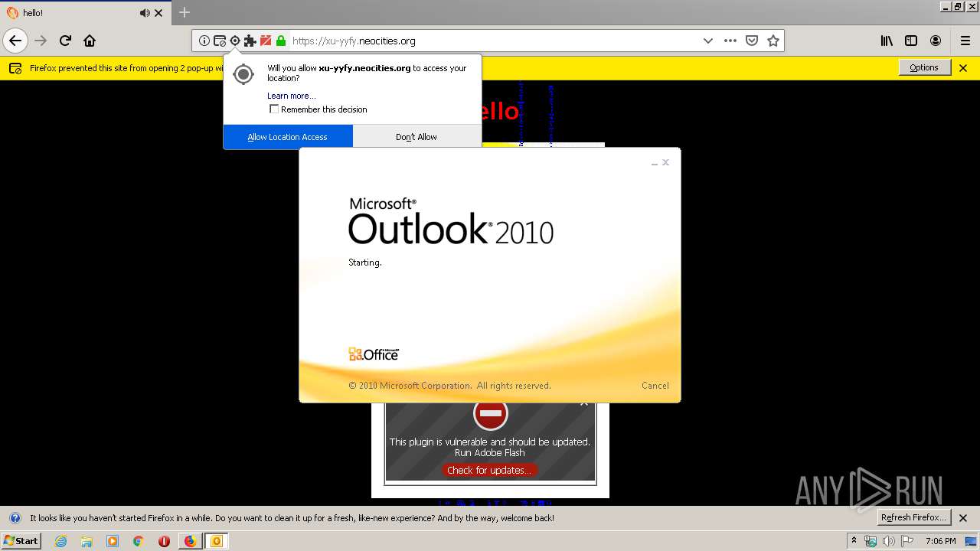Open a new tab
This screenshot has height=551, width=980.
coord(184,12)
